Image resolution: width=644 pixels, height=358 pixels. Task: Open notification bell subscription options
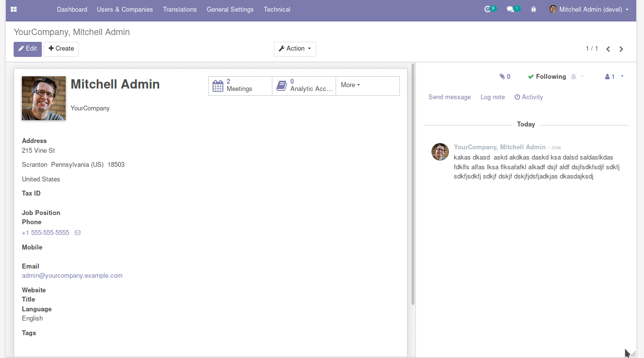click(577, 76)
